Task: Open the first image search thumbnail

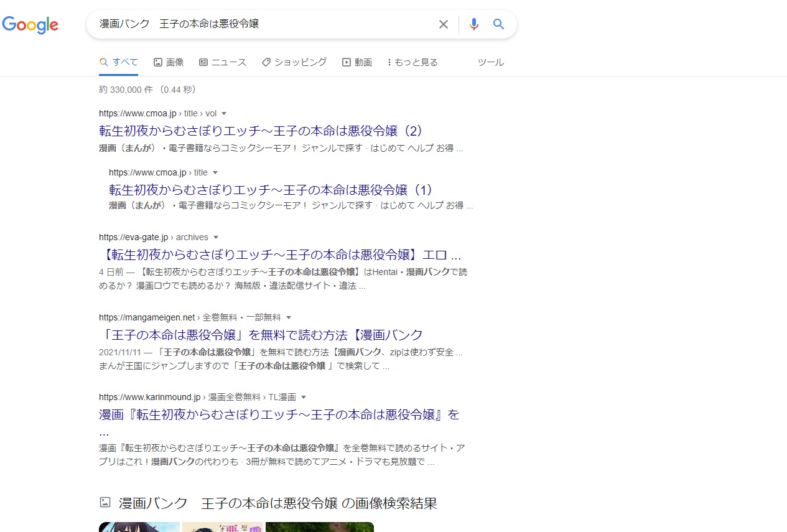Action: 139,527
